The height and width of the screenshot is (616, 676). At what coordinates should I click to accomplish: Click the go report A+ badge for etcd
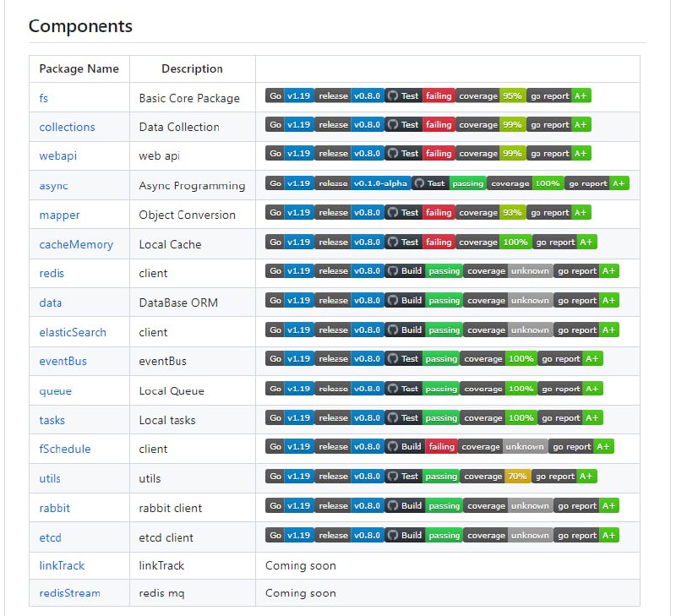pos(586,535)
